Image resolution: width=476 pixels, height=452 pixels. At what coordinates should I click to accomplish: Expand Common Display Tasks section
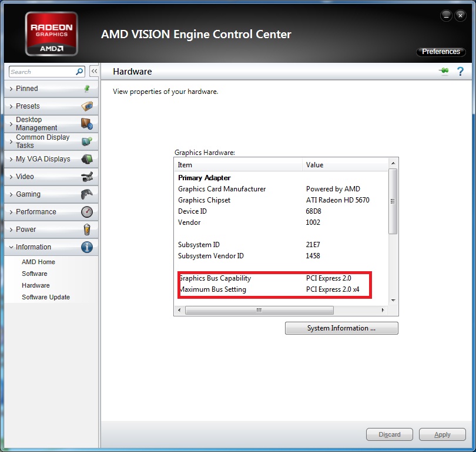click(x=51, y=141)
